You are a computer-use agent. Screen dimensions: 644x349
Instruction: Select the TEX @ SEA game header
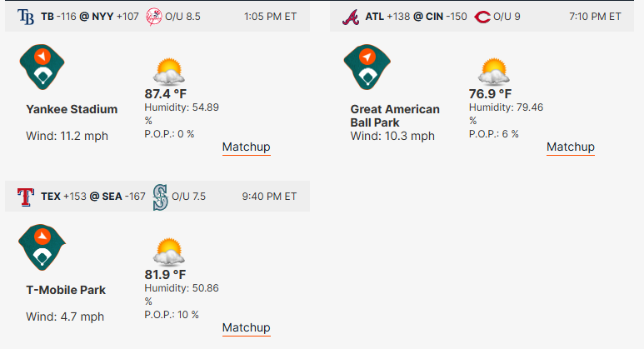tap(157, 197)
